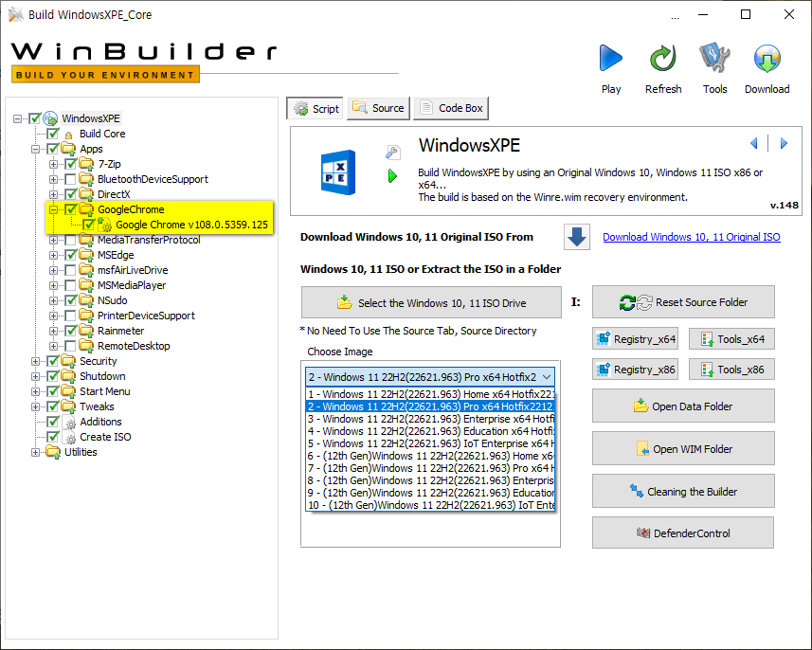Check the msfAirLiveDrive checkbox

pos(70,270)
